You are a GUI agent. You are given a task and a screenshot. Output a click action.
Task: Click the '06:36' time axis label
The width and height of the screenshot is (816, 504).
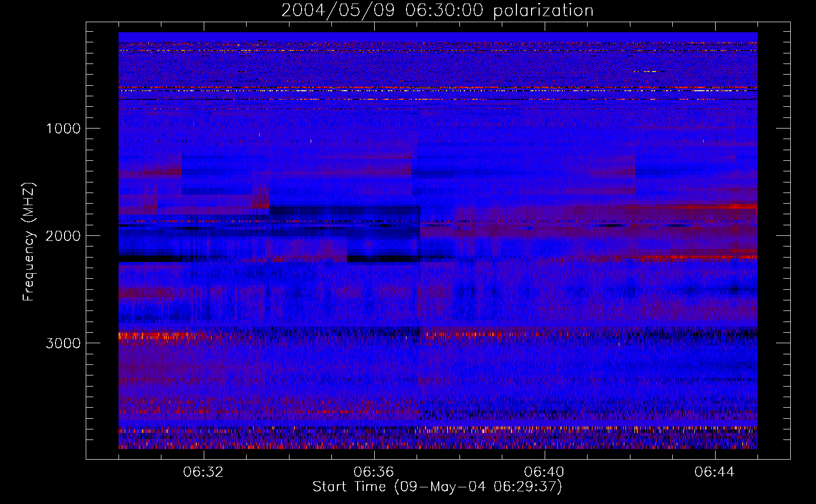click(374, 472)
